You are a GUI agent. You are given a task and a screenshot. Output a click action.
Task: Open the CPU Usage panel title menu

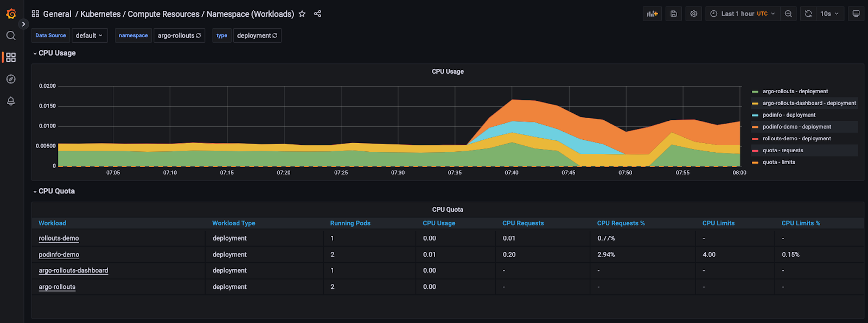pyautogui.click(x=448, y=72)
